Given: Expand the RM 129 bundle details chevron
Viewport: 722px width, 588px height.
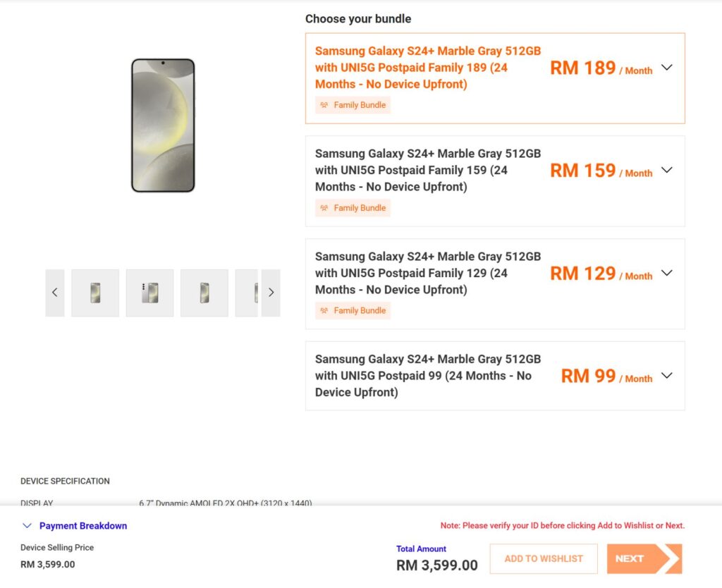Looking at the screenshot, I should click(667, 273).
